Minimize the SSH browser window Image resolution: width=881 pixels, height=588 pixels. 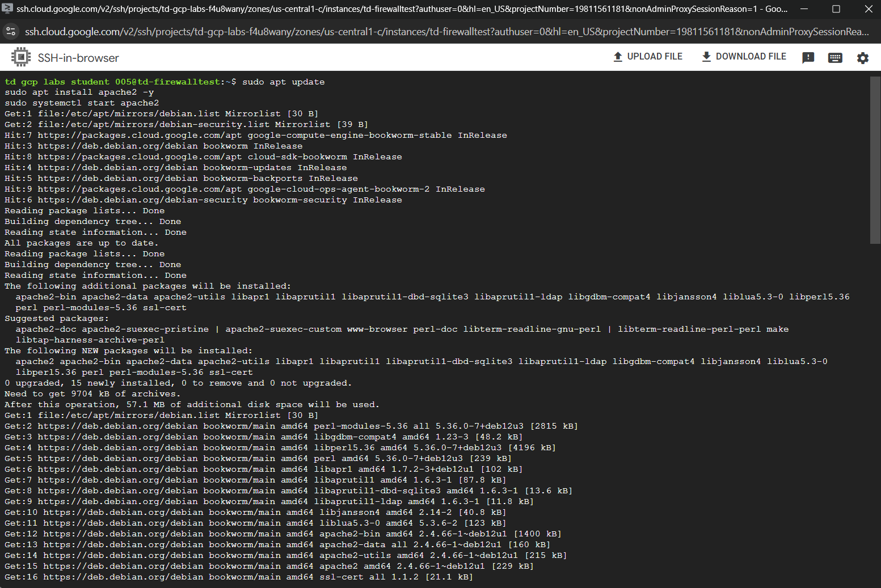[804, 9]
